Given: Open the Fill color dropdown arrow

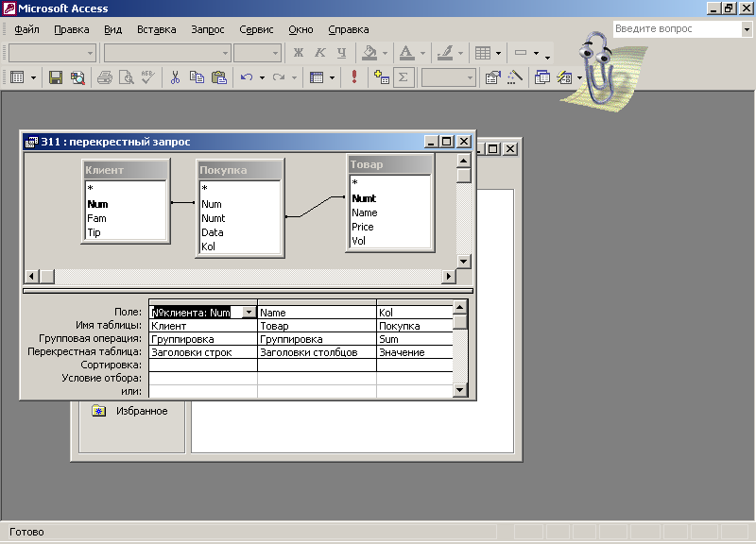Looking at the screenshot, I should click(385, 53).
